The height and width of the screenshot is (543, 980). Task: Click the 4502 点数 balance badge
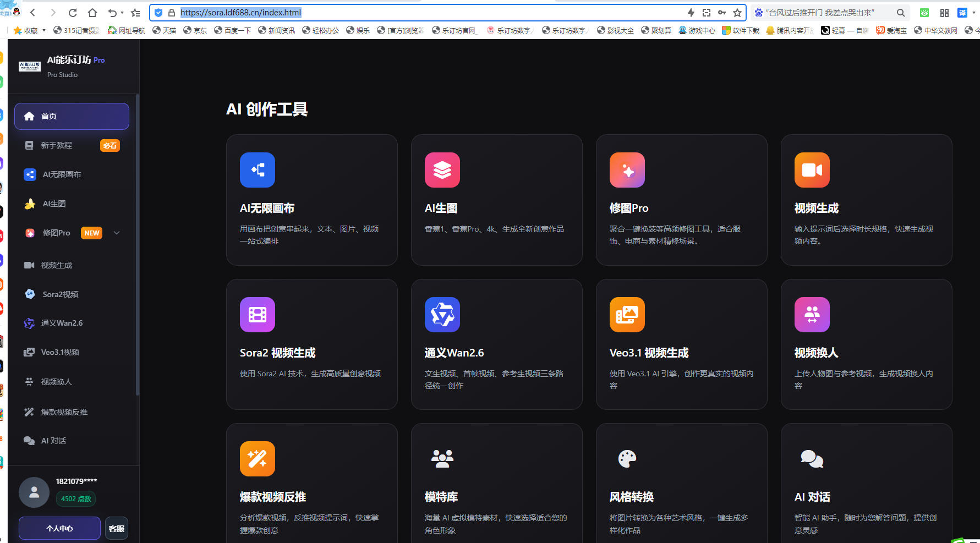pos(76,499)
